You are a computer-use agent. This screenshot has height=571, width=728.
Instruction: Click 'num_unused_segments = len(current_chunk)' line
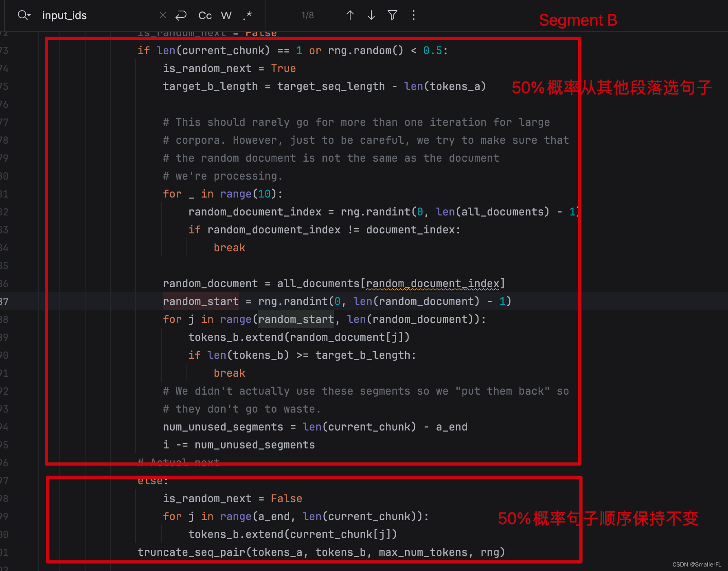tap(315, 427)
